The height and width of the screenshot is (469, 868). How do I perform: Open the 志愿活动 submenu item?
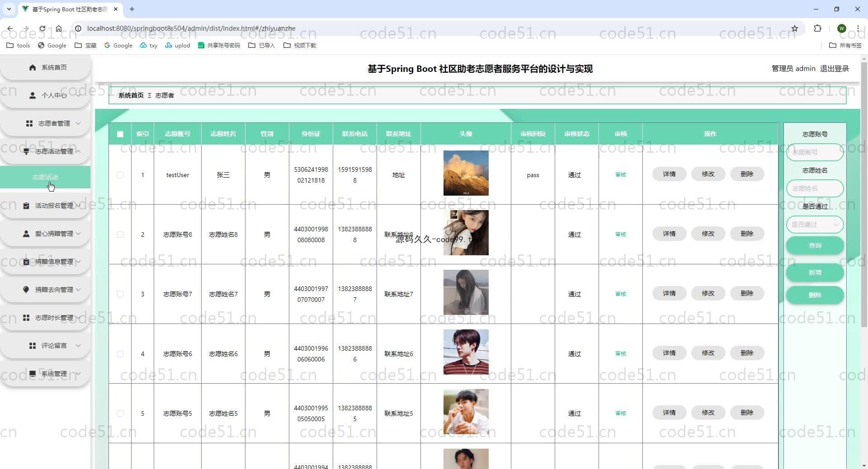point(45,177)
